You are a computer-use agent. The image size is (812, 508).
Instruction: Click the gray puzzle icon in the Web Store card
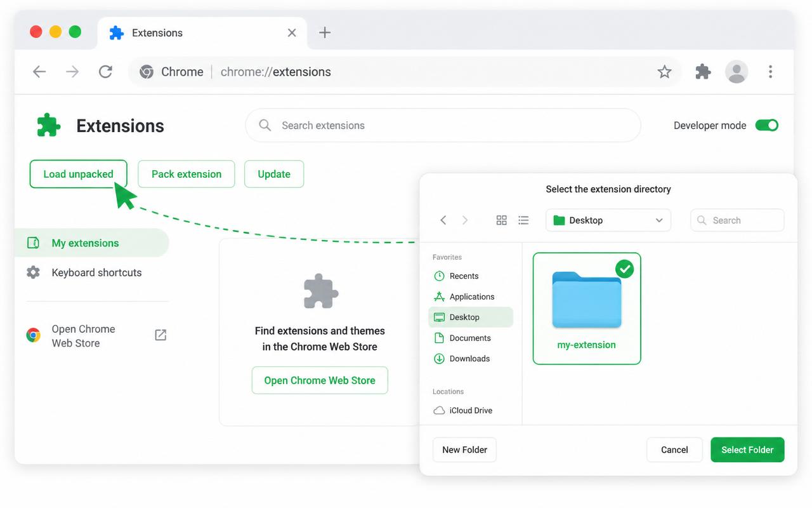[x=321, y=291]
